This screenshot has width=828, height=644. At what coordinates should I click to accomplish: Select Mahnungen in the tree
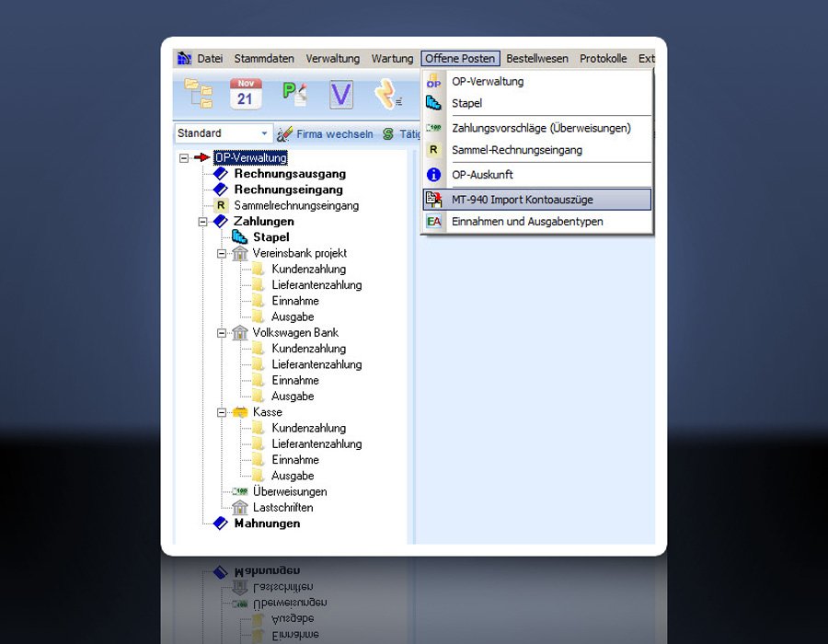pos(267,523)
